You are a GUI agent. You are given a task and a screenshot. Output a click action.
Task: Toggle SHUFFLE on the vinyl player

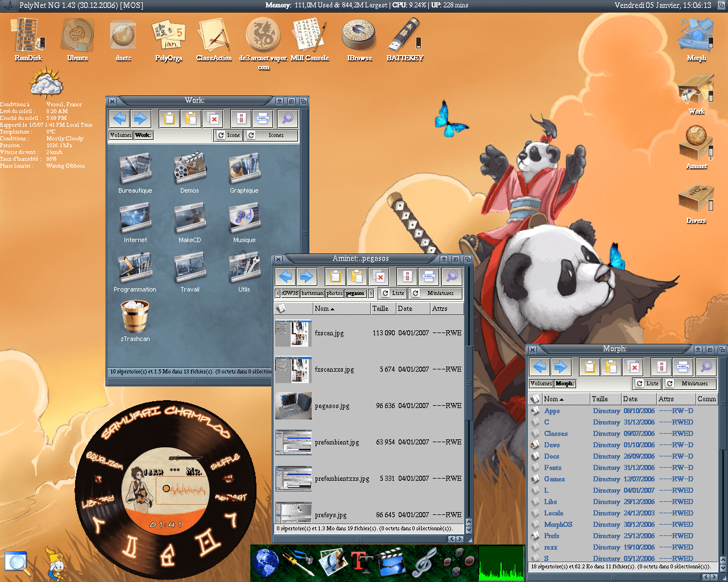pyautogui.click(x=225, y=462)
